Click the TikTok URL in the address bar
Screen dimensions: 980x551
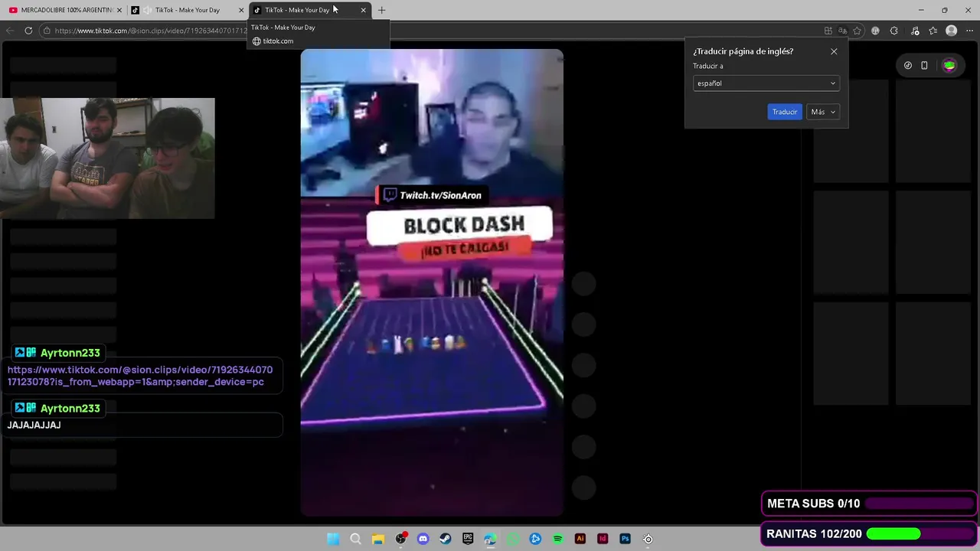pyautogui.click(x=151, y=31)
